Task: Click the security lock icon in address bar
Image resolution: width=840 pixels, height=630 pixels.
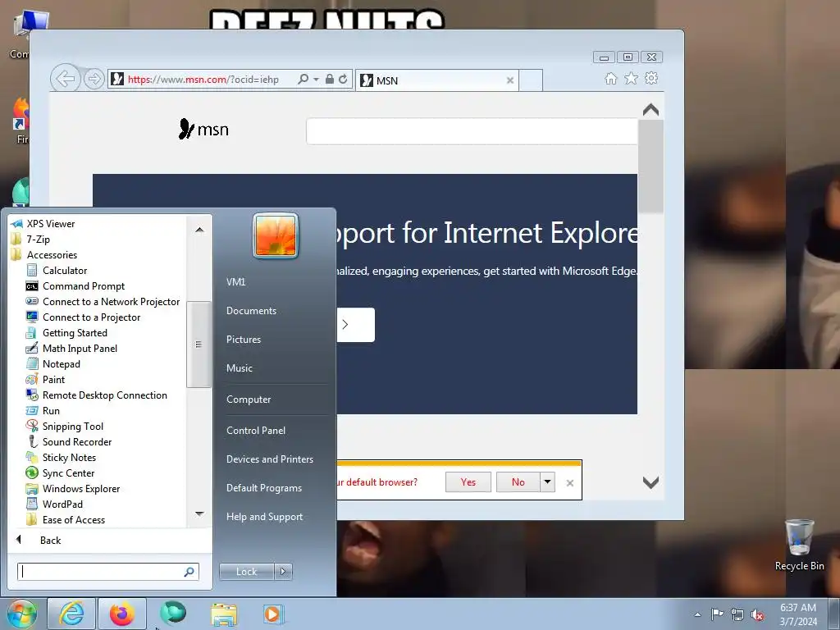Action: (x=330, y=80)
